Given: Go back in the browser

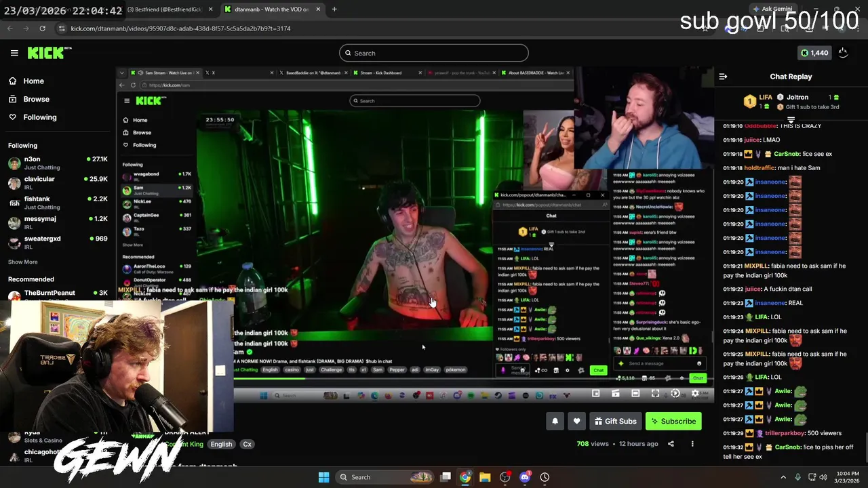Looking at the screenshot, I should [x=10, y=28].
